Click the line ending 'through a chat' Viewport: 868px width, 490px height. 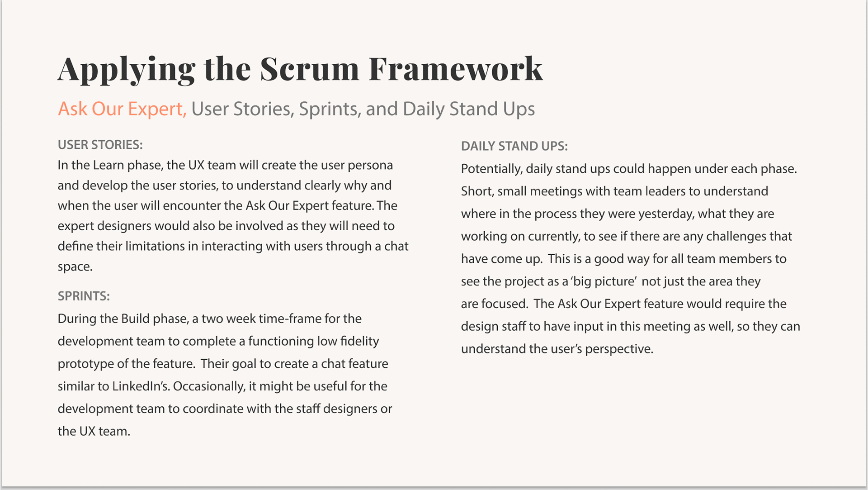click(x=233, y=246)
